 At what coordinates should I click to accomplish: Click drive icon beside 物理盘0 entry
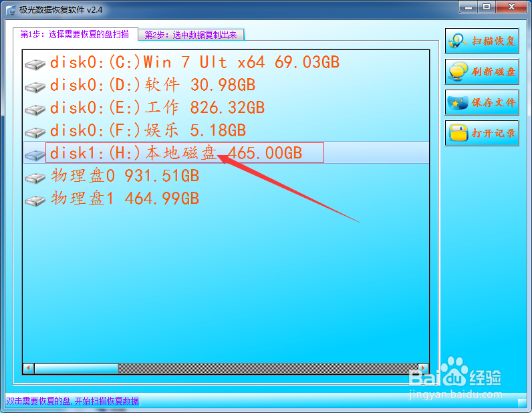point(35,178)
